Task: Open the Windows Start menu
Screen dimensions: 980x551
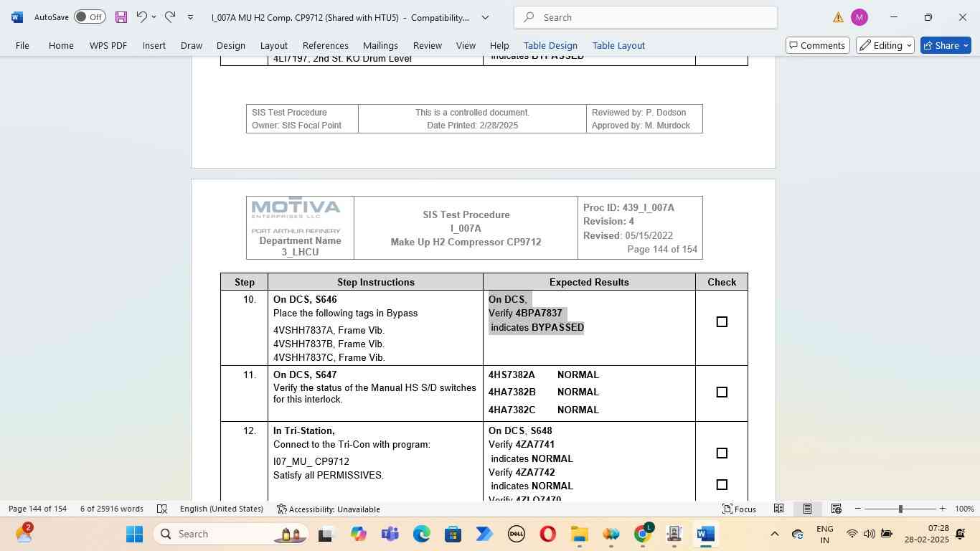Action: [x=135, y=534]
